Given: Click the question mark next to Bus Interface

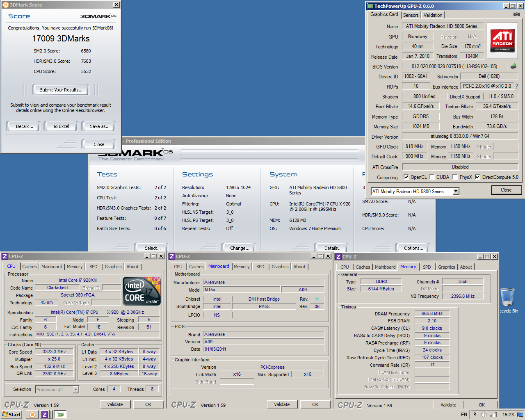Looking at the screenshot, I should [x=517, y=86].
